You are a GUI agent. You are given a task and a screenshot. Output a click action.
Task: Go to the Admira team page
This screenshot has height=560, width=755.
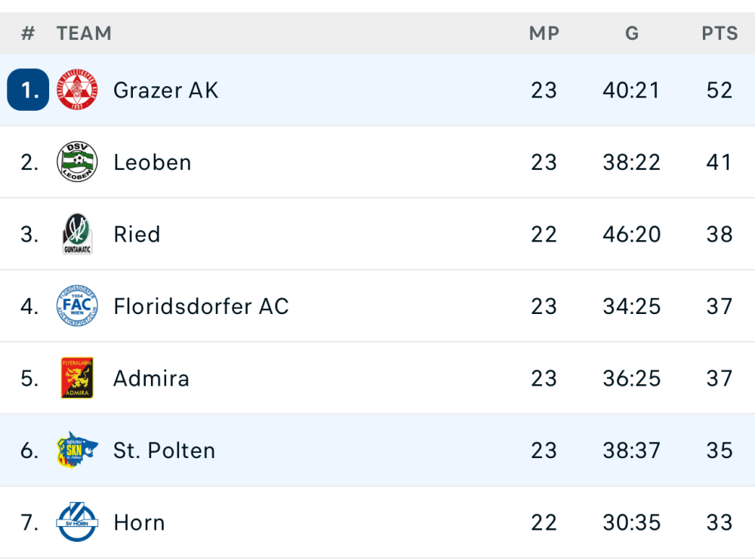point(151,378)
